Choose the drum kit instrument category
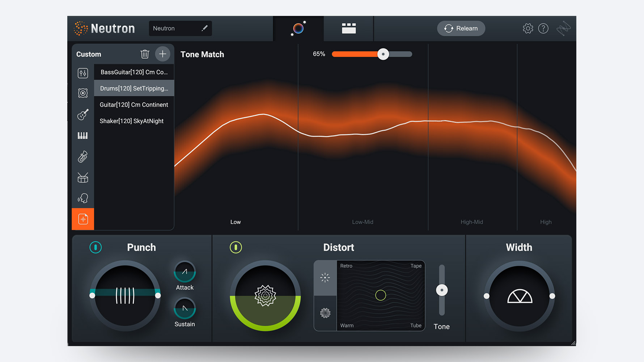Viewport: 644px width, 362px height. (83, 177)
